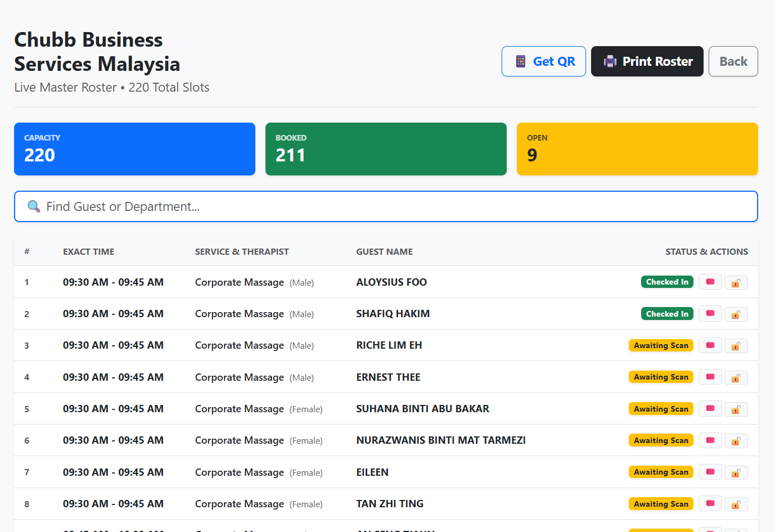Click unlock icon for SUHANA BINTI ABU BAKAR

click(736, 409)
